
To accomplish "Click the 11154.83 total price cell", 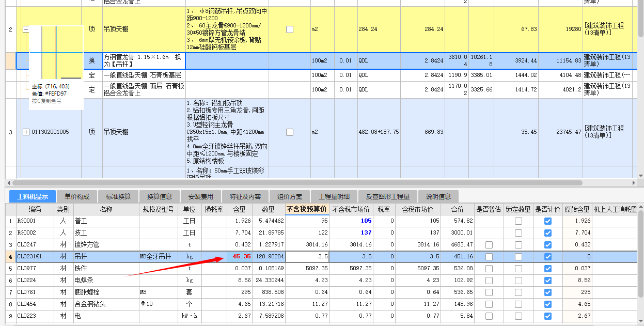I will 560,60.
